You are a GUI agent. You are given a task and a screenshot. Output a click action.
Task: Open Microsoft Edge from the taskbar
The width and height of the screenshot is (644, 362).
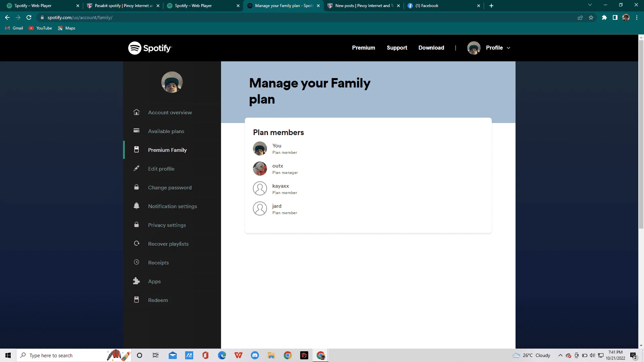point(222,355)
